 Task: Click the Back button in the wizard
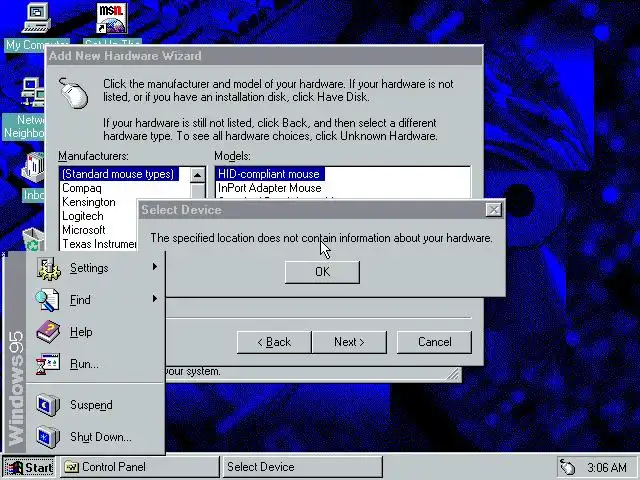274,342
